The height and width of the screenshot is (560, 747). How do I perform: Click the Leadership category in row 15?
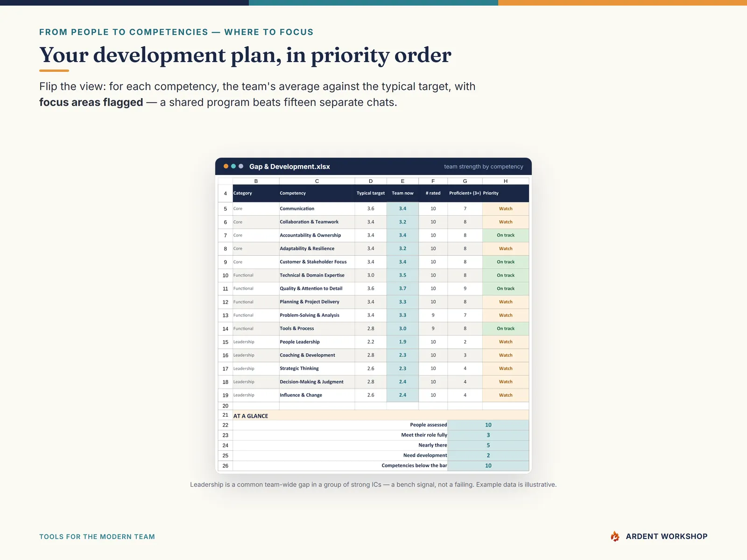coord(256,342)
